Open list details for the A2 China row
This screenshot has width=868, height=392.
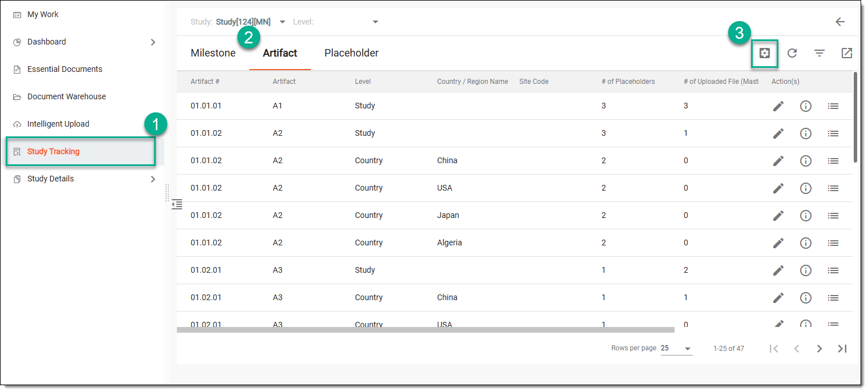tap(833, 161)
